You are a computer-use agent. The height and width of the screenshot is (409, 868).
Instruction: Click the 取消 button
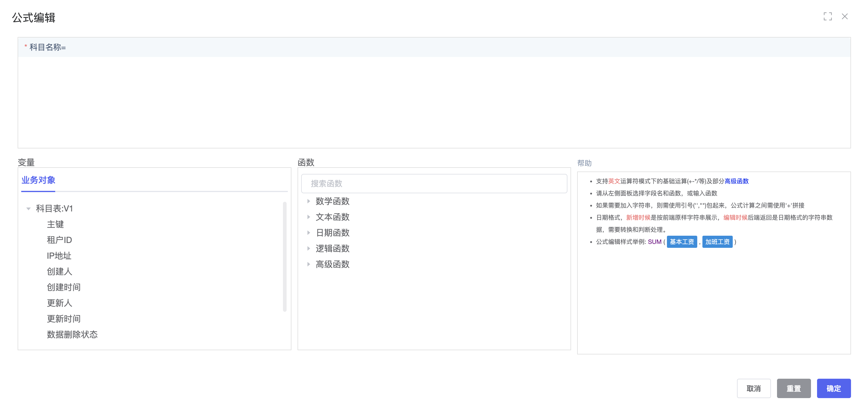[753, 388]
